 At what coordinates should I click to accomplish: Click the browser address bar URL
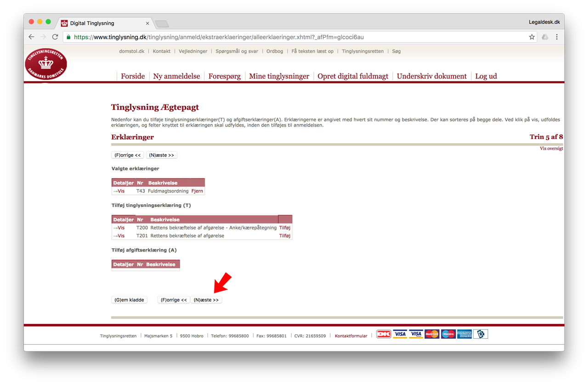[x=219, y=37]
